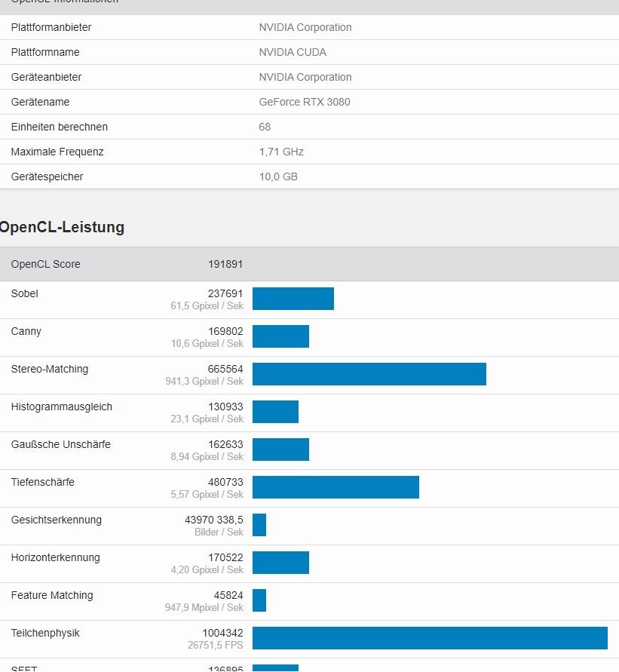Click 8,94 Gpixel / Sek text

207,457
